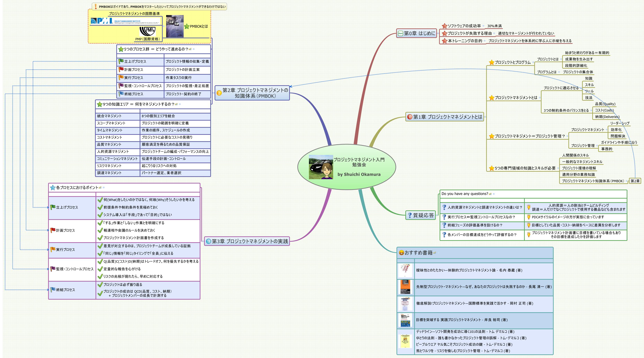
Task: Click the star icon next to PMBOKとは
Action: 187,27
